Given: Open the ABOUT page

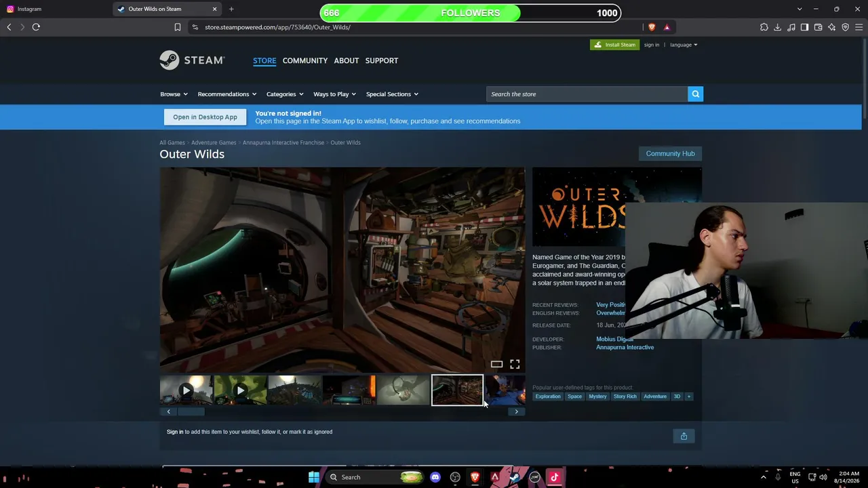Looking at the screenshot, I should tap(347, 60).
